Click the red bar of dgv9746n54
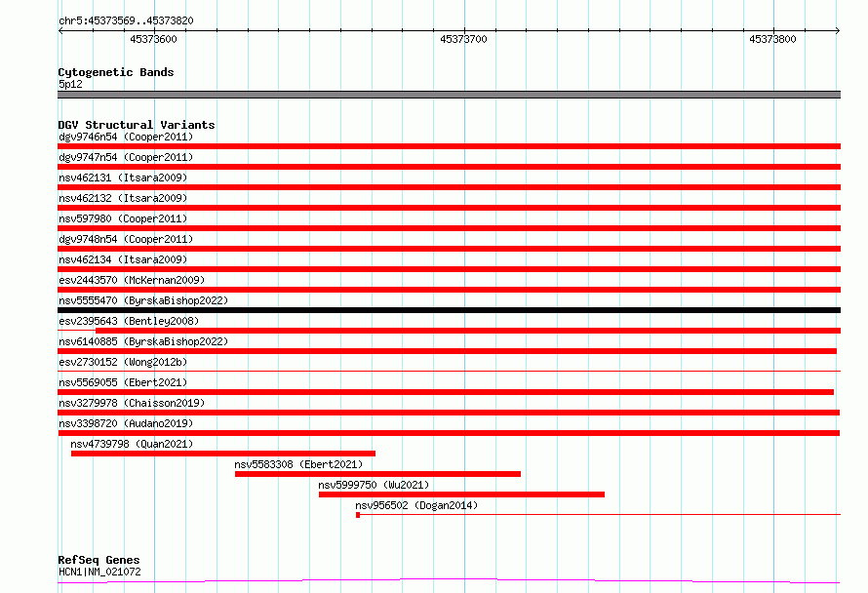Image resolution: width=868 pixels, height=593 pixels. pyautogui.click(x=449, y=146)
